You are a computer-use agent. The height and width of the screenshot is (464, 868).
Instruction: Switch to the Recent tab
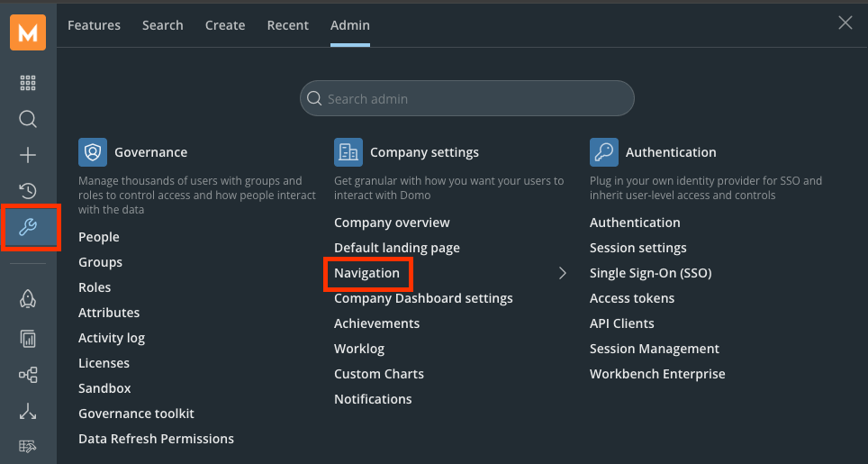[288, 25]
